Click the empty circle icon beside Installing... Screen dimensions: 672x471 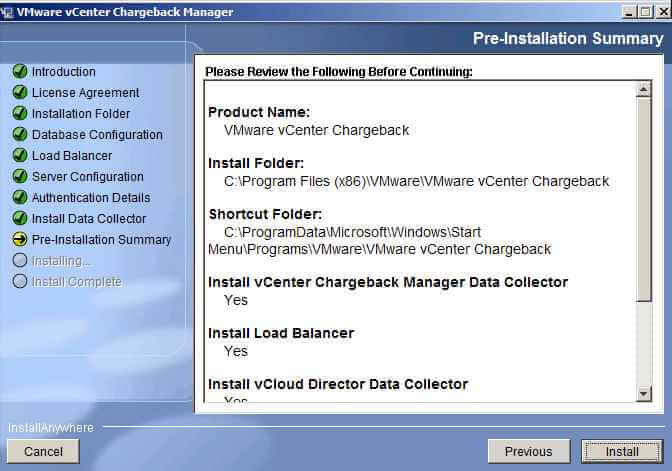point(20,261)
